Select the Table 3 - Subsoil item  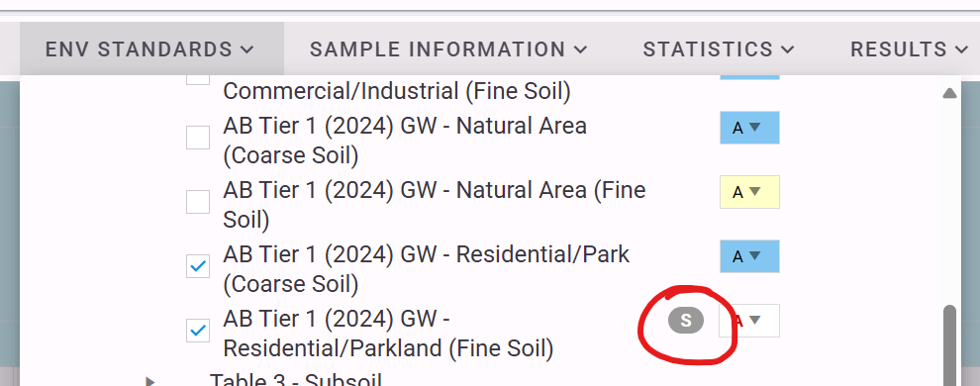(295, 380)
